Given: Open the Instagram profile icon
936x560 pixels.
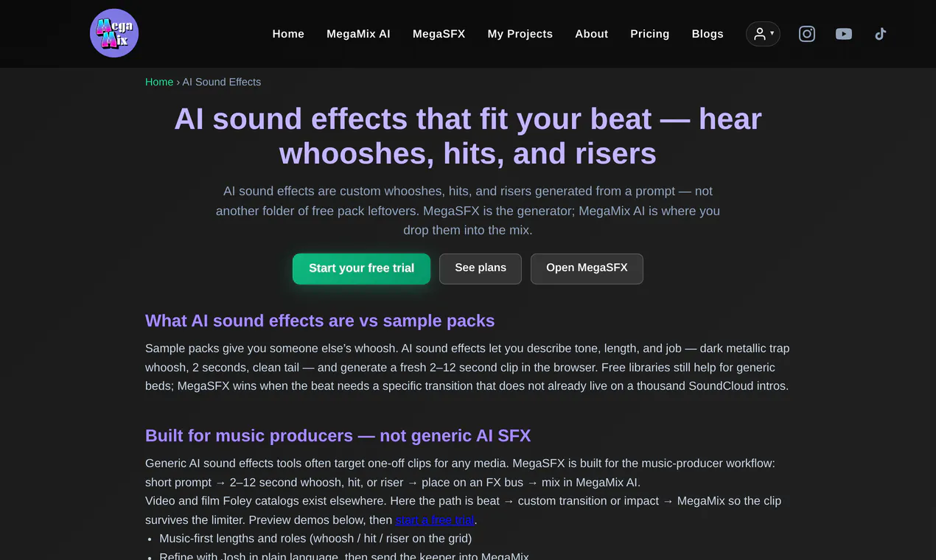Looking at the screenshot, I should click(807, 34).
